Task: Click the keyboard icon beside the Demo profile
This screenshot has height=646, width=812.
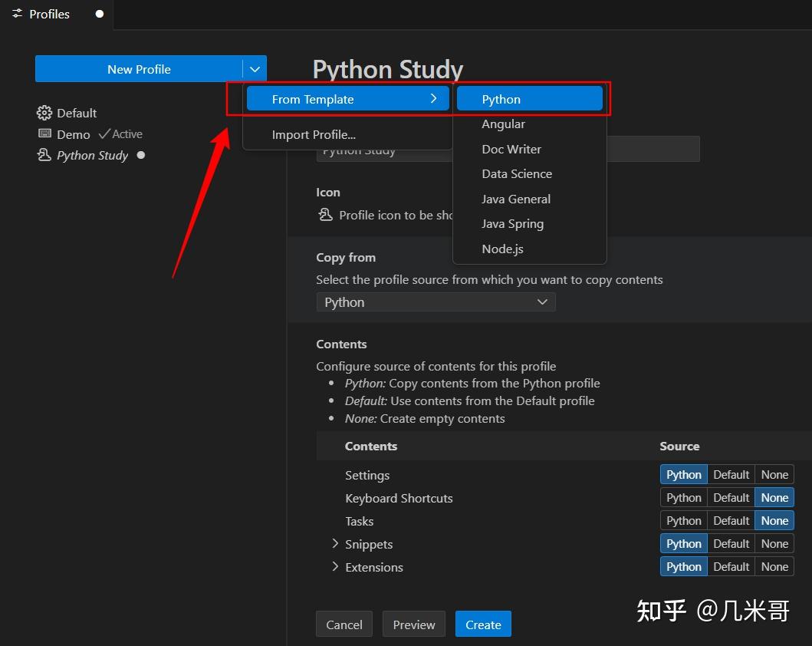Action: [44, 134]
